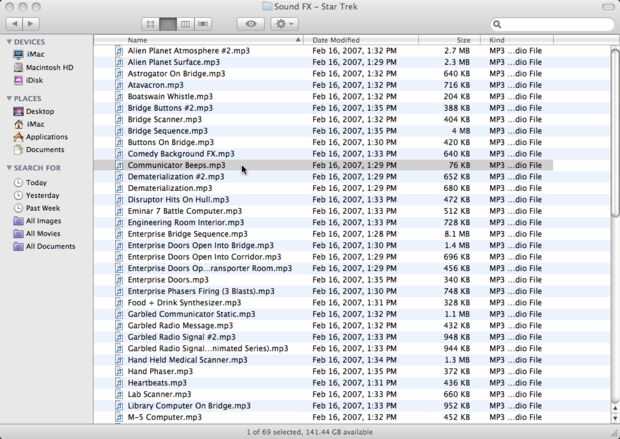The image size is (620, 439).
Task: Collapse the PLACES sidebar section
Action: [9, 98]
